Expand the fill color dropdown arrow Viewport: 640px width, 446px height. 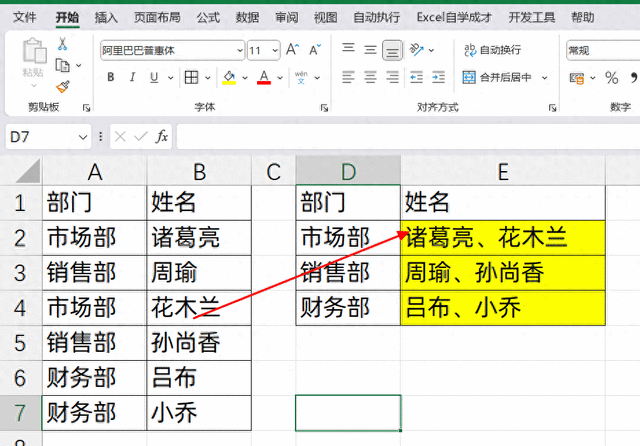pyautogui.click(x=245, y=78)
